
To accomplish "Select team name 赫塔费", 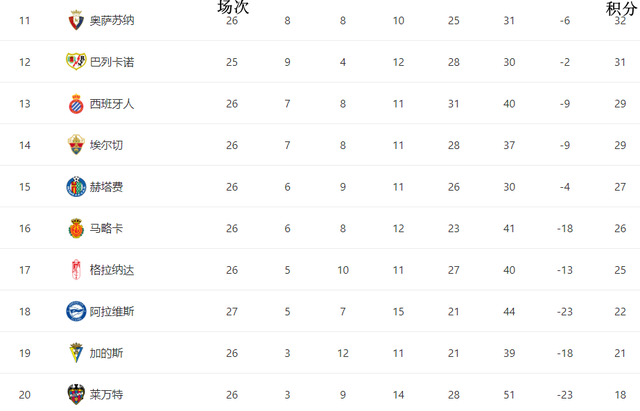I will (106, 187).
